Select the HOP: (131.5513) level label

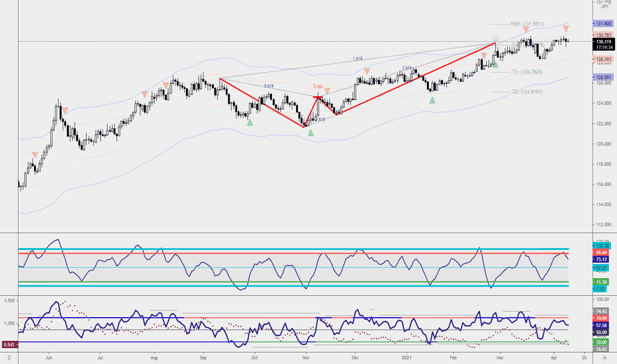(527, 24)
